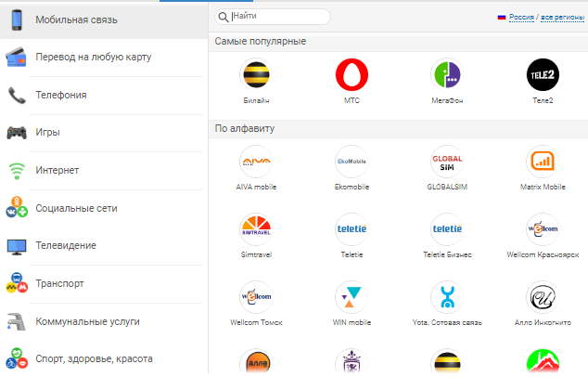Click the credit card transfer icon
588x377 pixels.
tap(16, 57)
